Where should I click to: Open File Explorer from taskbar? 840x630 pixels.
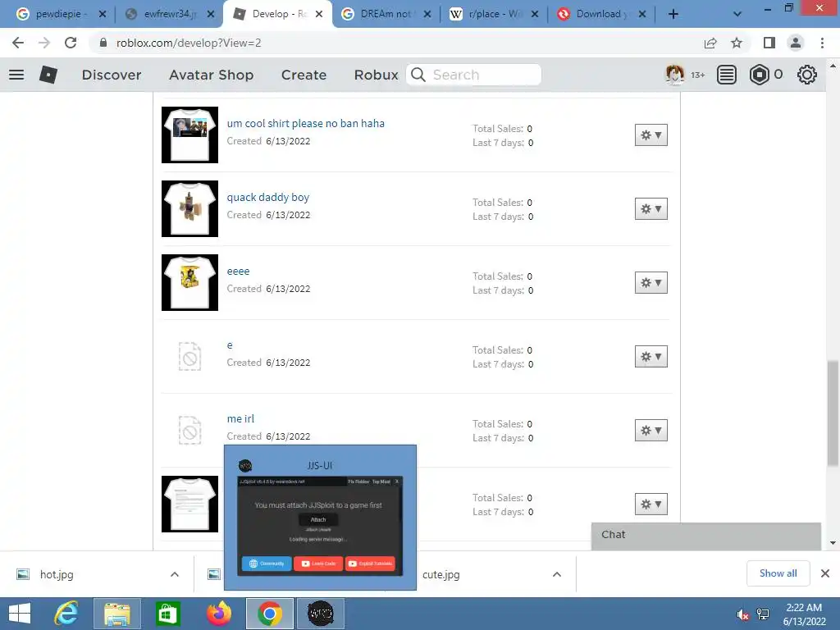pyautogui.click(x=116, y=614)
